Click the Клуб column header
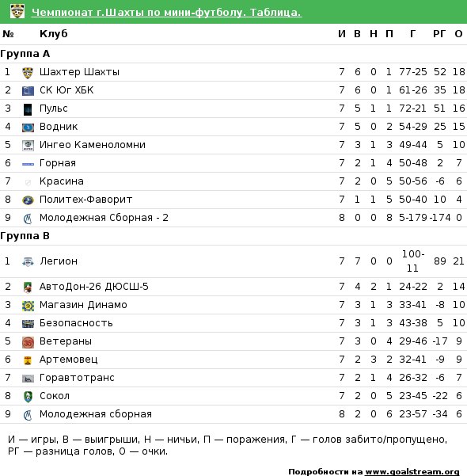This screenshot has height=476, width=467. click(x=53, y=34)
